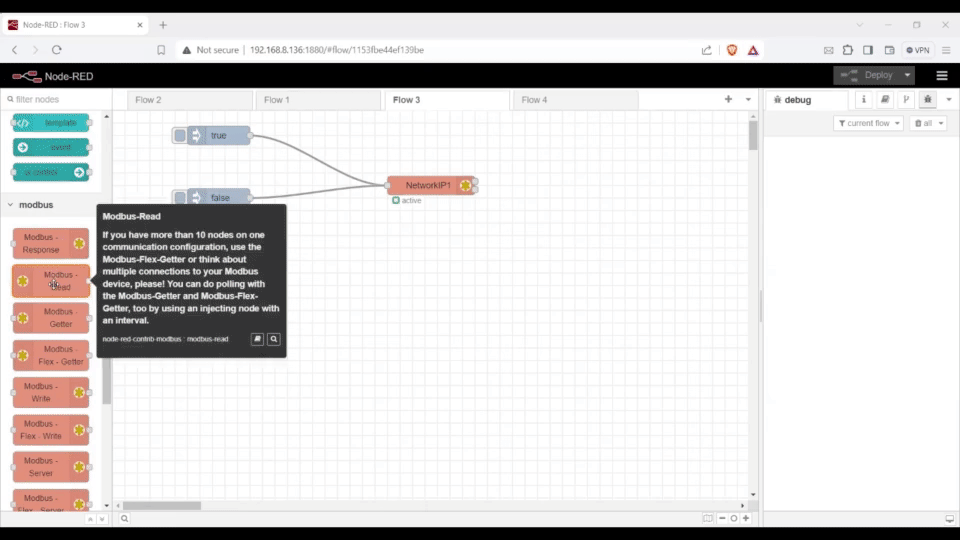Open the current flow filter dropdown

point(868,123)
